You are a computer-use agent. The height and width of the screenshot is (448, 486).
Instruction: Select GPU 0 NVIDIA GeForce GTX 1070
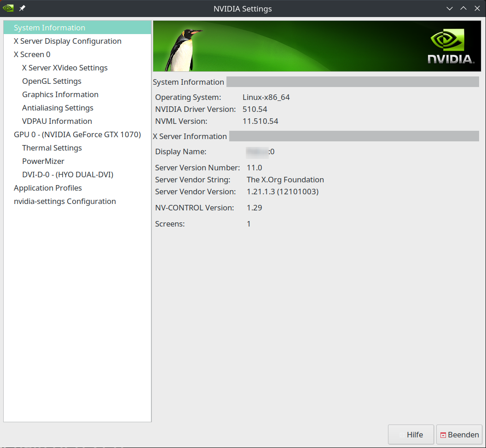point(77,134)
